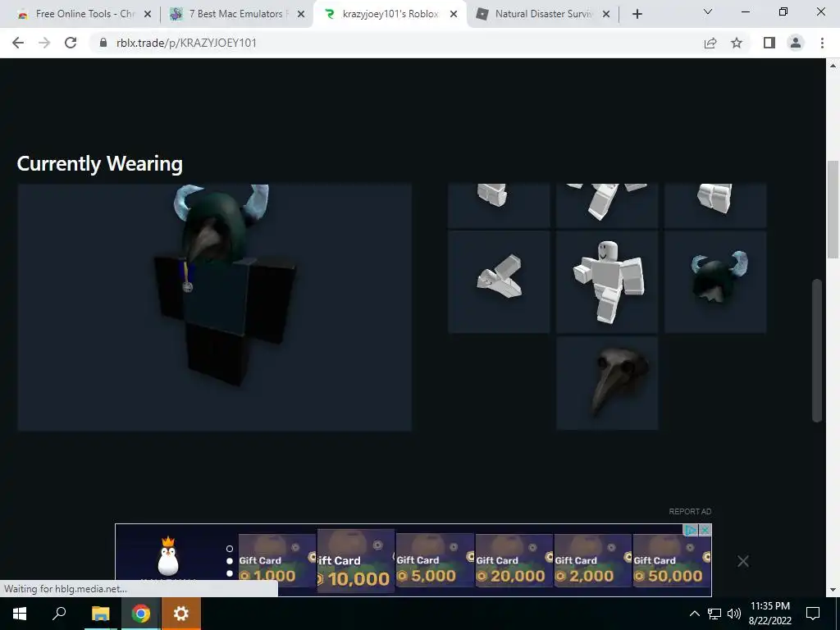Open the full white robot animation thumbnail
840x630 pixels.
[607, 282]
